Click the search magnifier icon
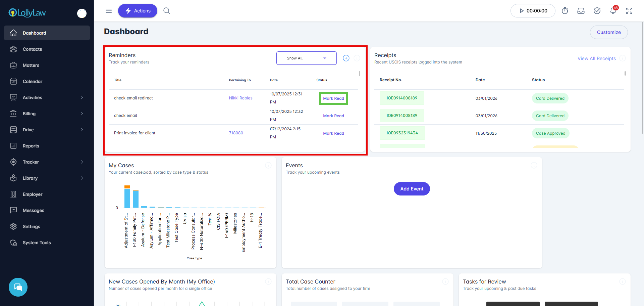Viewport: 644px width, 306px height. 167,11
